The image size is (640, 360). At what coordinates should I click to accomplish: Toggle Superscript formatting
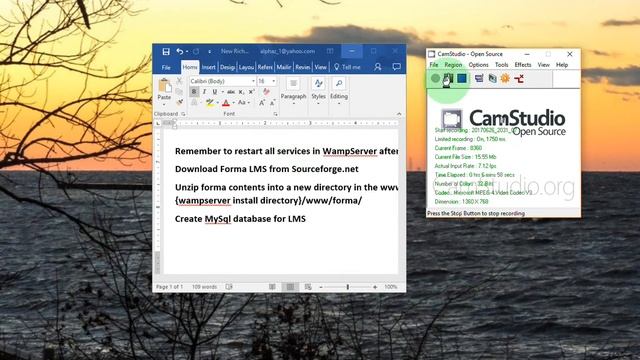pos(251,92)
